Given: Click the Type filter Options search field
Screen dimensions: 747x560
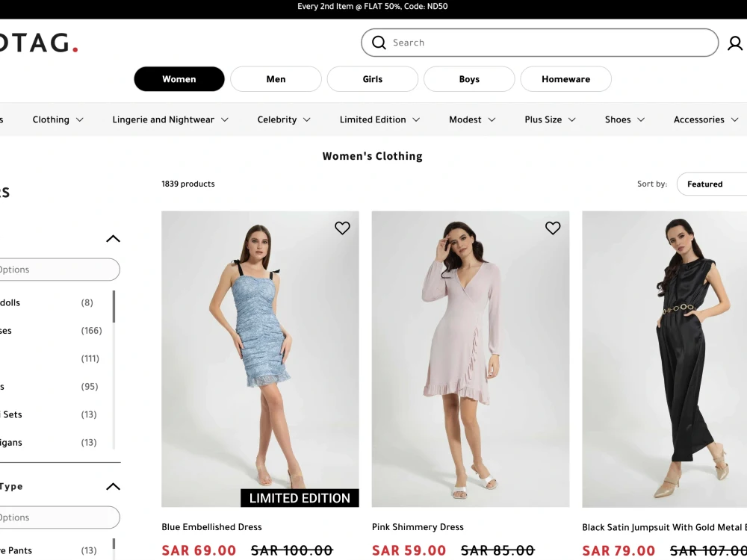Looking at the screenshot, I should pos(60,517).
